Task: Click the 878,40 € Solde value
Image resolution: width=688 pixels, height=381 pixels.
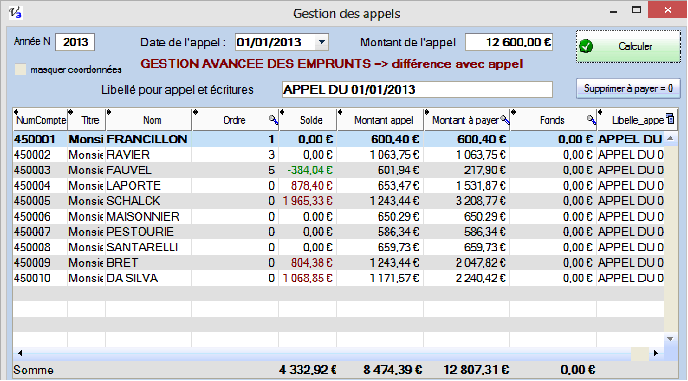Action: (312, 186)
